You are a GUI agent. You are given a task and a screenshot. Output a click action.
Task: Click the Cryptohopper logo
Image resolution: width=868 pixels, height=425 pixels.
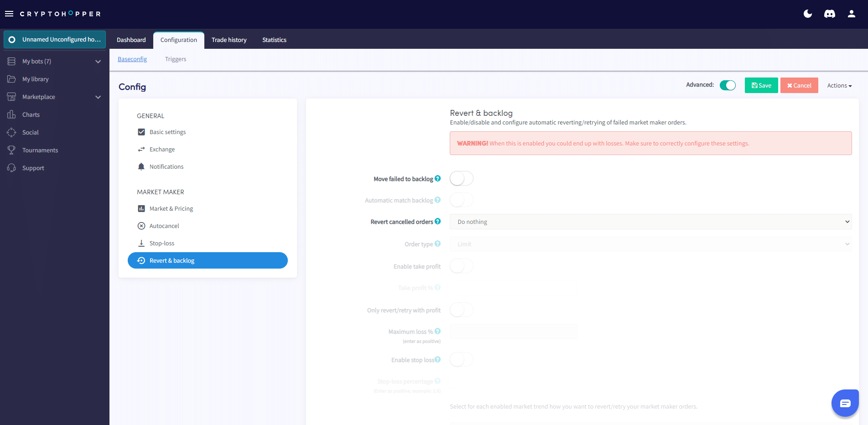coord(60,14)
